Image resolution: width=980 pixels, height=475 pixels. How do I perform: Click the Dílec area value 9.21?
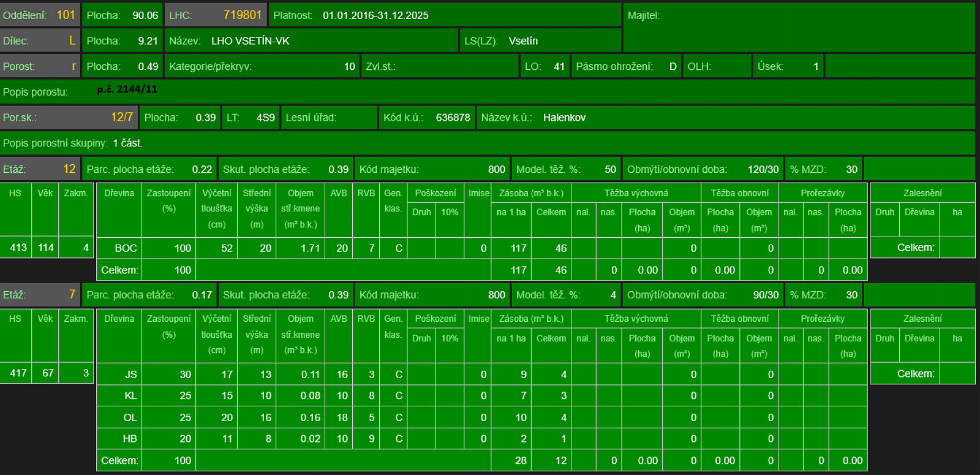(x=148, y=41)
